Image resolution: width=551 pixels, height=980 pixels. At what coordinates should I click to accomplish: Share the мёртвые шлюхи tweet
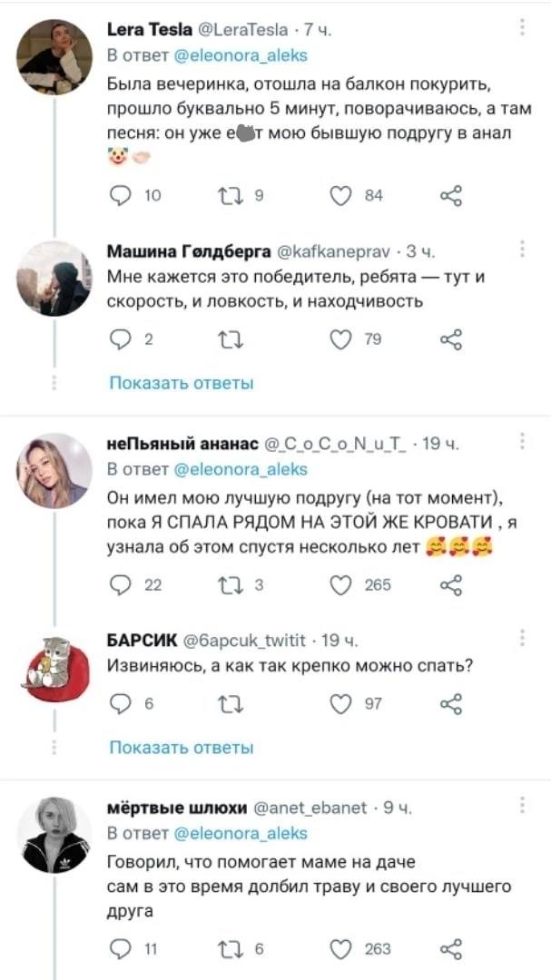tap(451, 948)
